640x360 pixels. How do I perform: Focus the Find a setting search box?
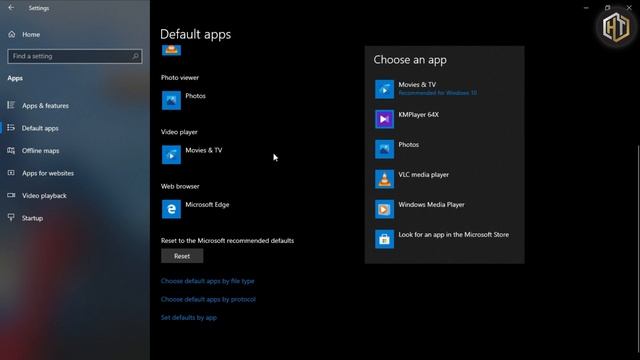click(x=75, y=56)
